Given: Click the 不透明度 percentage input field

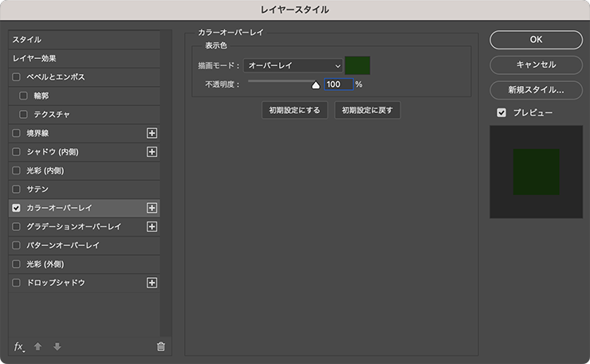Looking at the screenshot, I should pos(339,84).
